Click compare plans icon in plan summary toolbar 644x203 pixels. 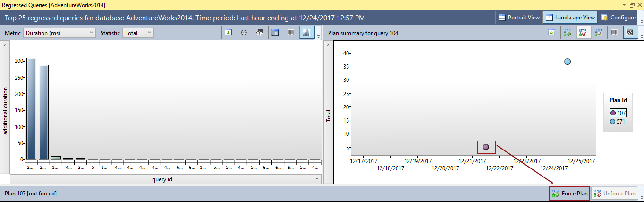click(x=598, y=33)
